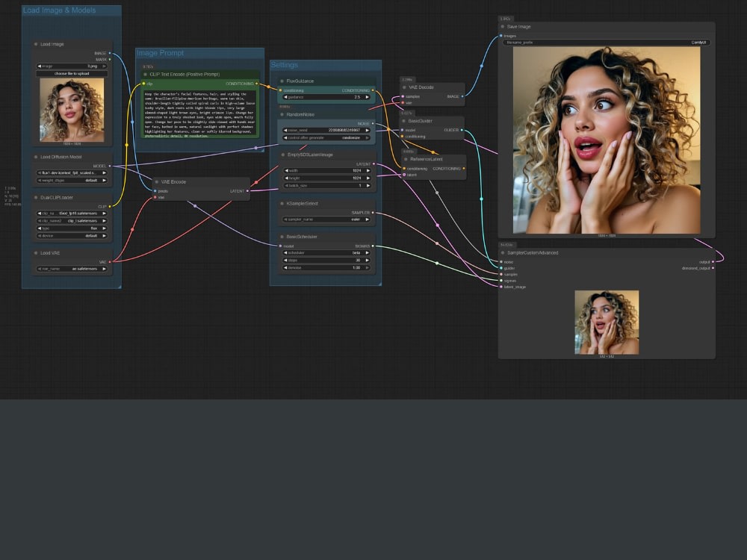The height and width of the screenshot is (560, 747).
Task: Click the VAE output socket on Load VAE
Action: pos(110,262)
